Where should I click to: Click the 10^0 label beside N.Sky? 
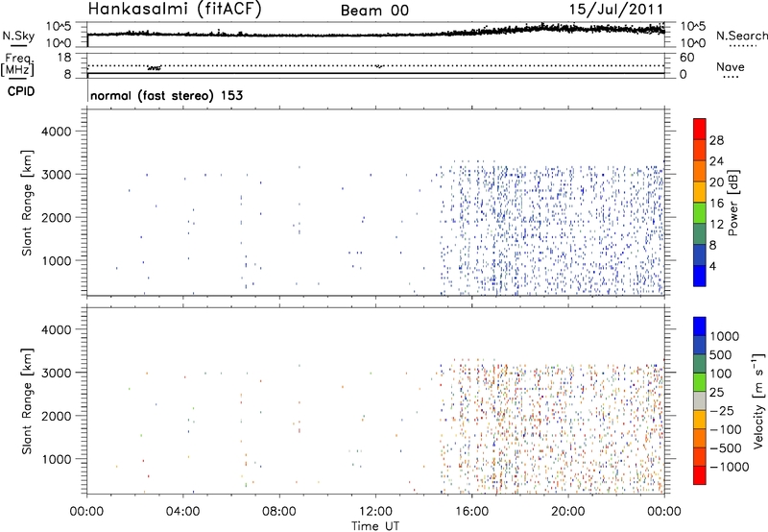[59, 43]
